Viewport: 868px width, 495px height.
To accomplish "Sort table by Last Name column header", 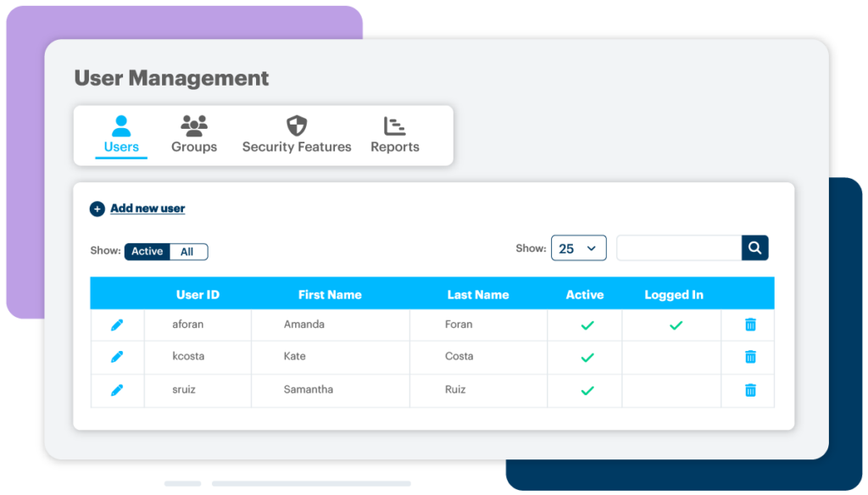I will click(478, 295).
